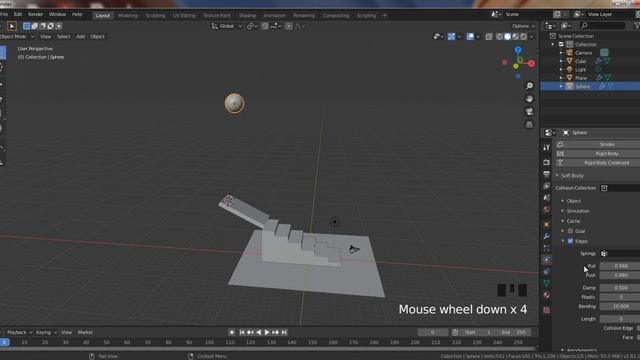Image resolution: width=640 pixels, height=360 pixels.
Task: Select solid viewport shading mode
Action: [507, 37]
